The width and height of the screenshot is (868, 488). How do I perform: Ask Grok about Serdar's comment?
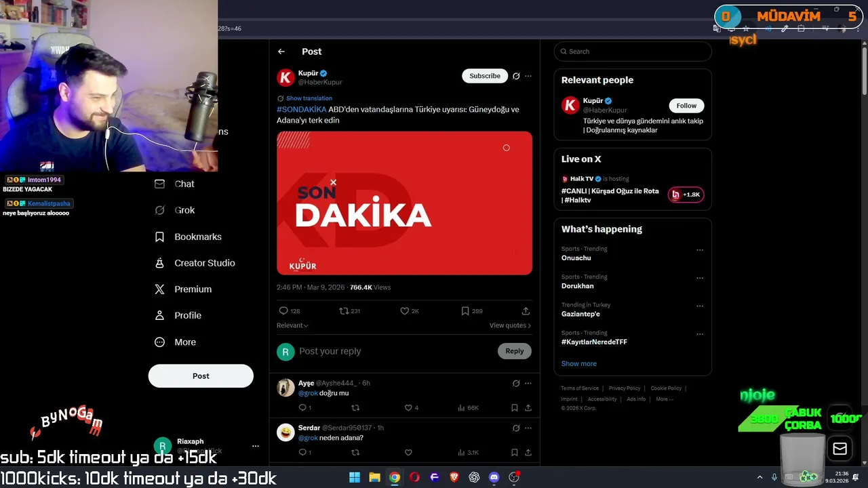pos(516,428)
